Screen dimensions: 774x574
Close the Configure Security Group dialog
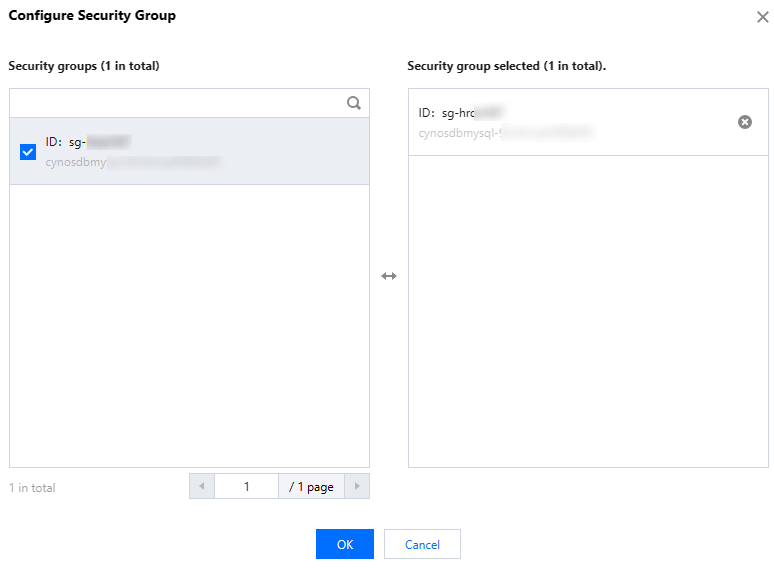click(763, 17)
